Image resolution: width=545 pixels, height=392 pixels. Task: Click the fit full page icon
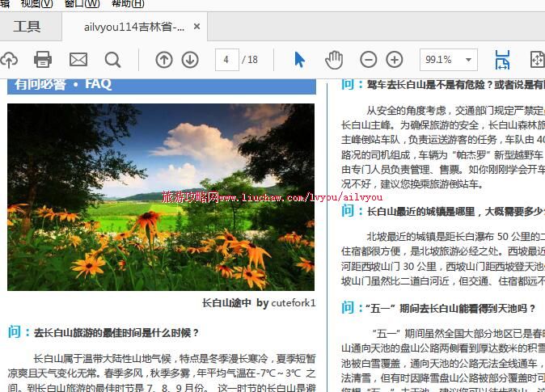pos(537,60)
